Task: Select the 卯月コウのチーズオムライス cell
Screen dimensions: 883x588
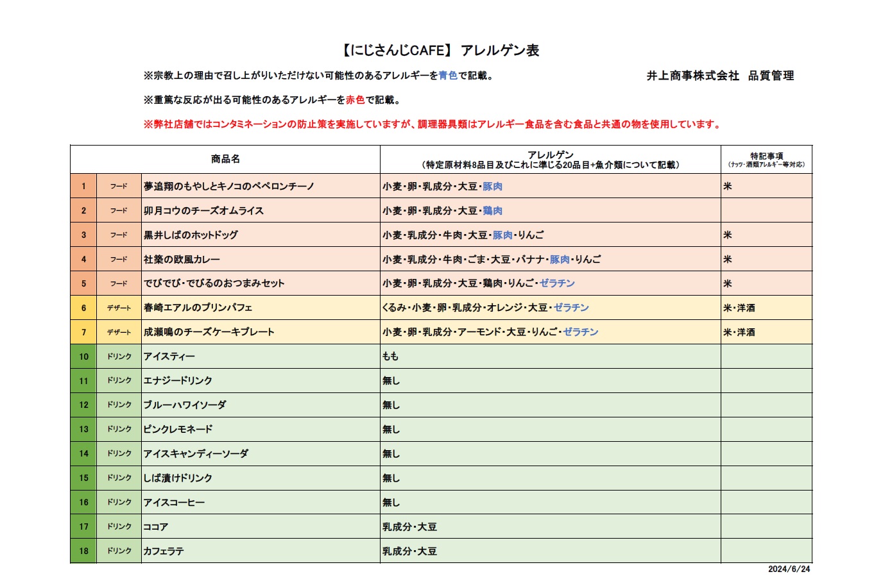Action: (203, 211)
